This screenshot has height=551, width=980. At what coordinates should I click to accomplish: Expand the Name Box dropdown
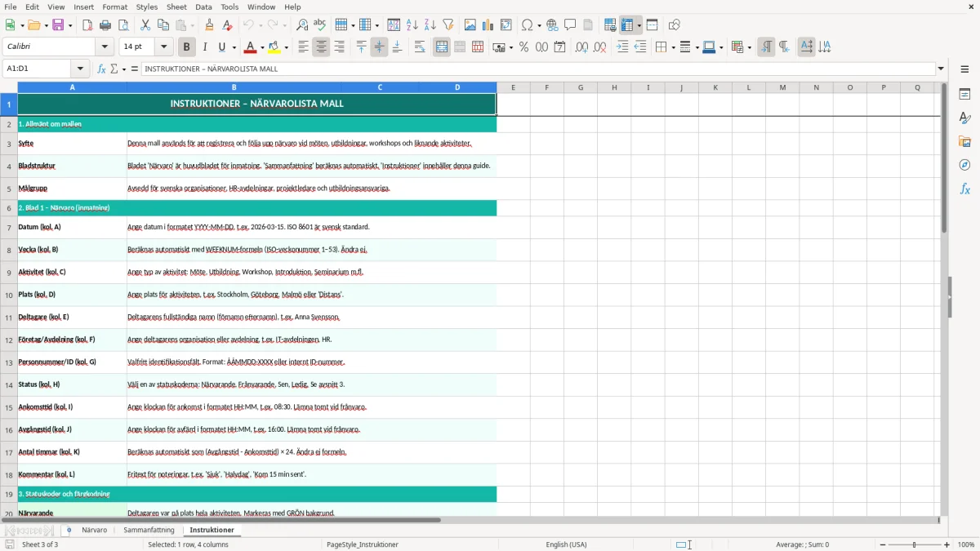[80, 69]
